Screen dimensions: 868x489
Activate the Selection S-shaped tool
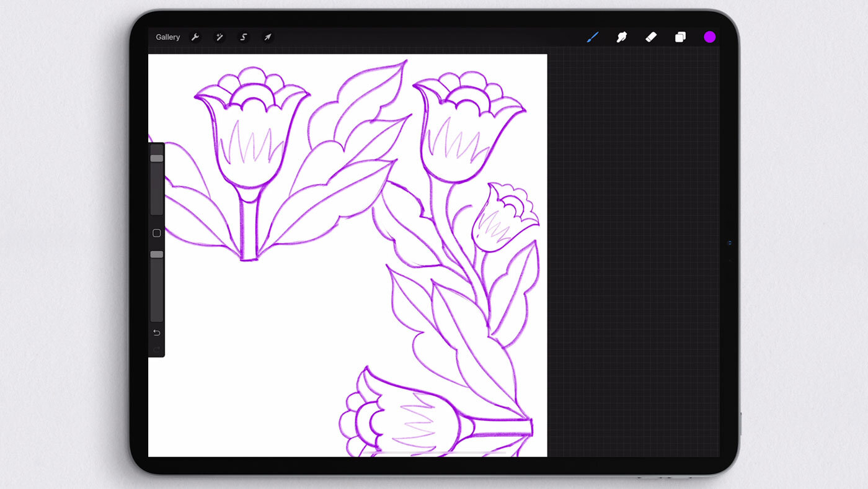tap(244, 37)
